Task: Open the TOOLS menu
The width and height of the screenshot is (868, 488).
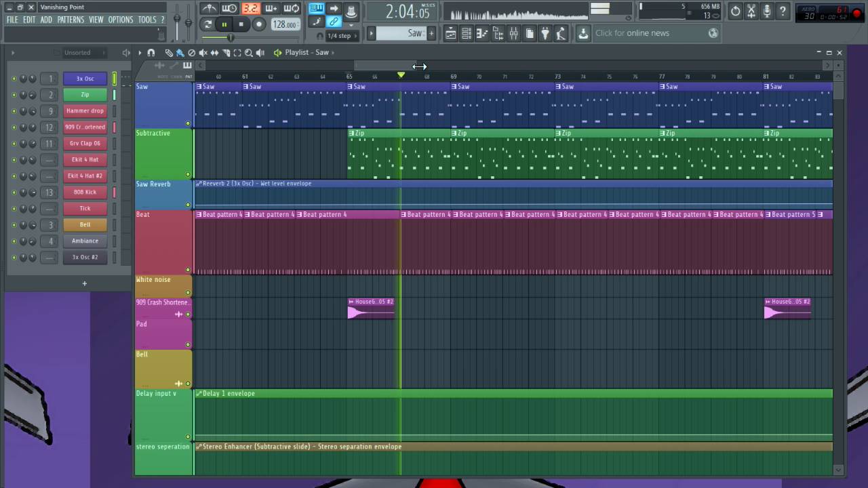Action: pos(147,20)
